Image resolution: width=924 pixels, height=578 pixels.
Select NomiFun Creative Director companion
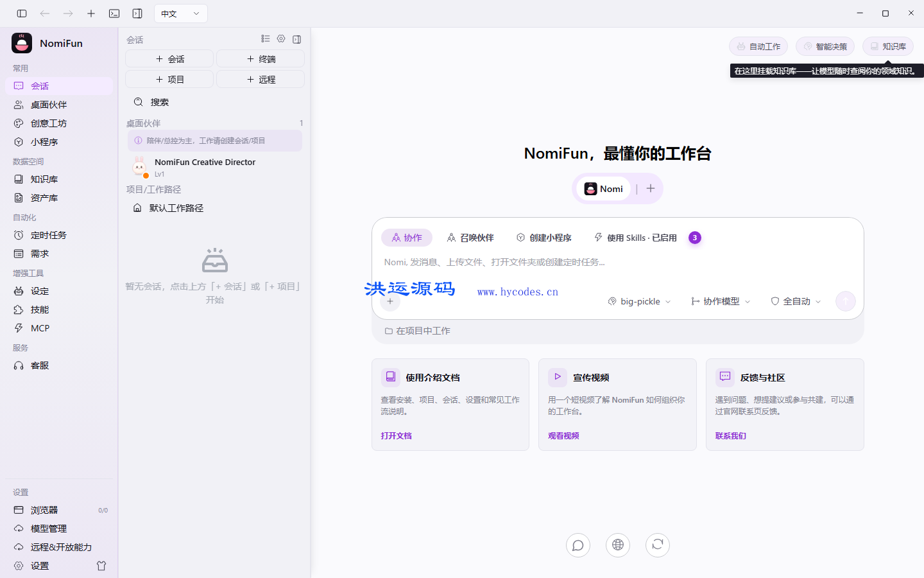pos(215,167)
